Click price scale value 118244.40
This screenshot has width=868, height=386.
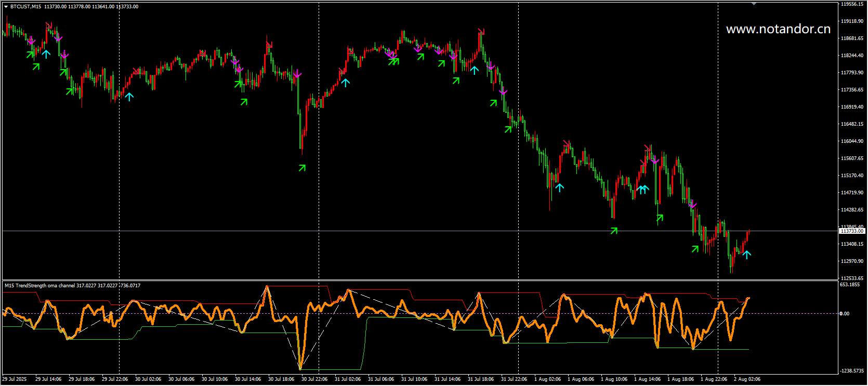coord(852,56)
